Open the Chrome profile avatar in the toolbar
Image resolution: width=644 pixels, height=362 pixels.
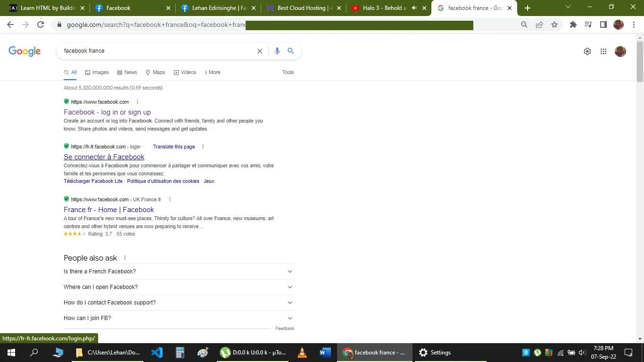tap(619, 25)
